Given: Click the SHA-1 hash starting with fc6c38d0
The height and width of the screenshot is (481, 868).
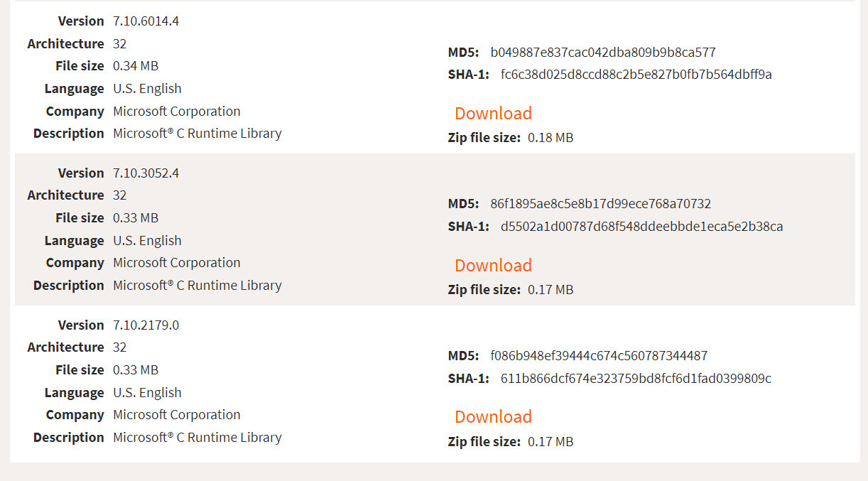Looking at the screenshot, I should (x=636, y=75).
